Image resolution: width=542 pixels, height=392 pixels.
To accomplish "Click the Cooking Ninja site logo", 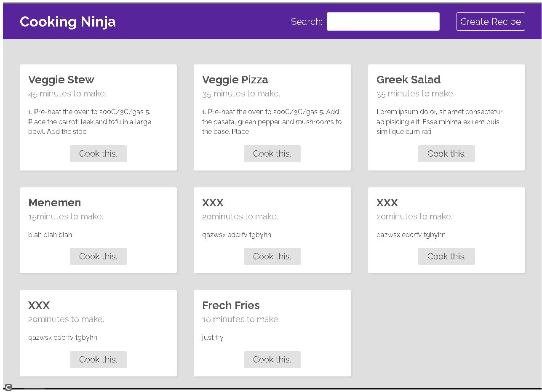I will tap(67, 21).
